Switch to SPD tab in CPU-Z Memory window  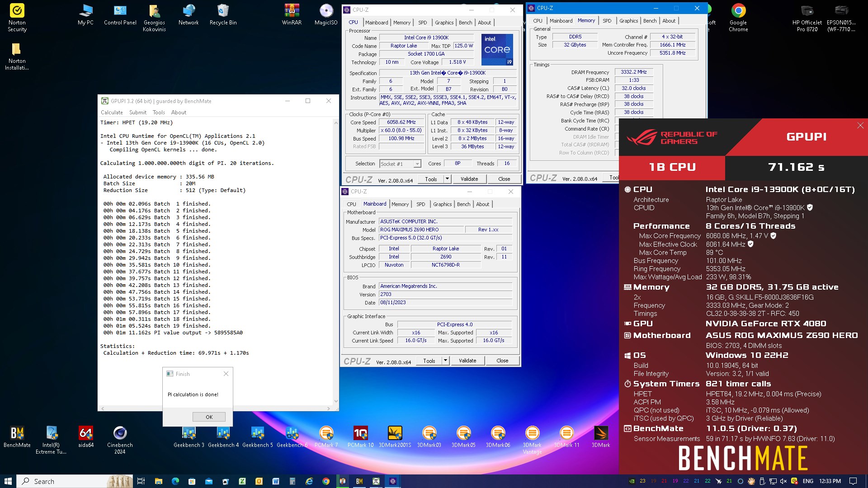607,21
